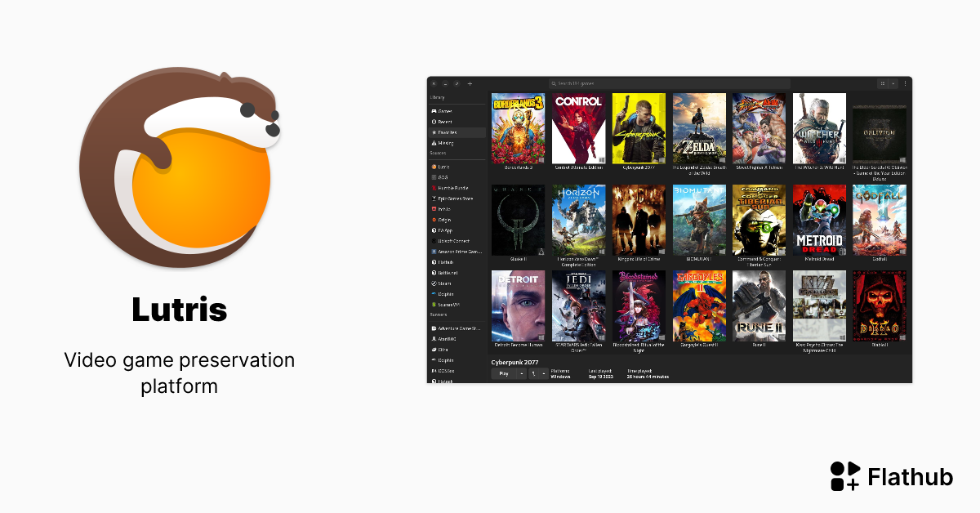Toggle the grid view icon in header
980x513 pixels.
click(x=883, y=83)
